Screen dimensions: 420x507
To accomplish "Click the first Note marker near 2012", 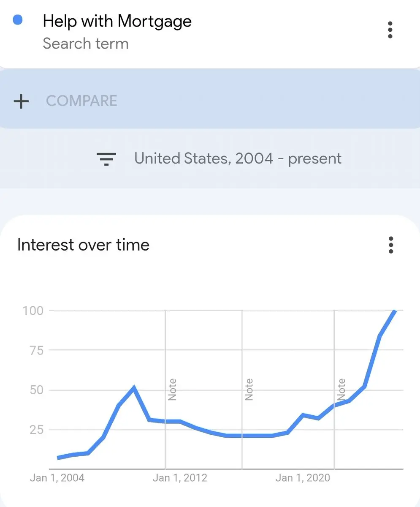I will pos(172,390).
